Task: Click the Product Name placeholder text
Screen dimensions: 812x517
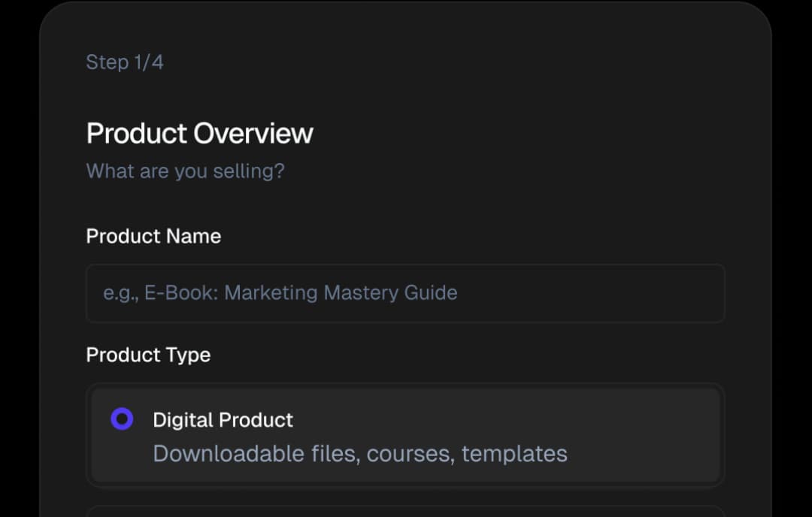Action: (x=280, y=293)
